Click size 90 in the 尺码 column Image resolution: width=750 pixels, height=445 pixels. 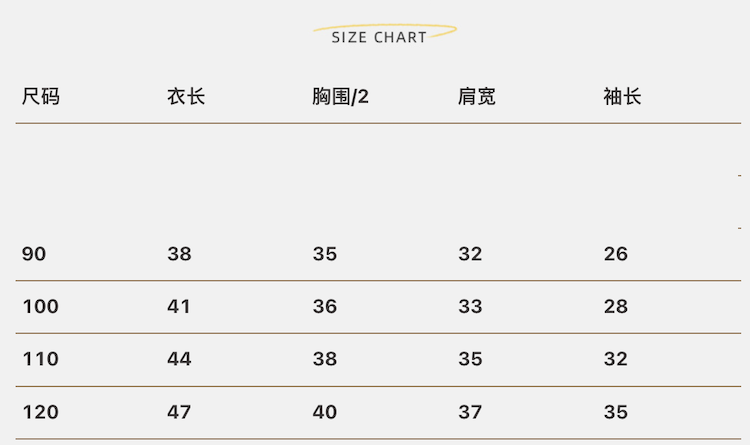(34, 254)
